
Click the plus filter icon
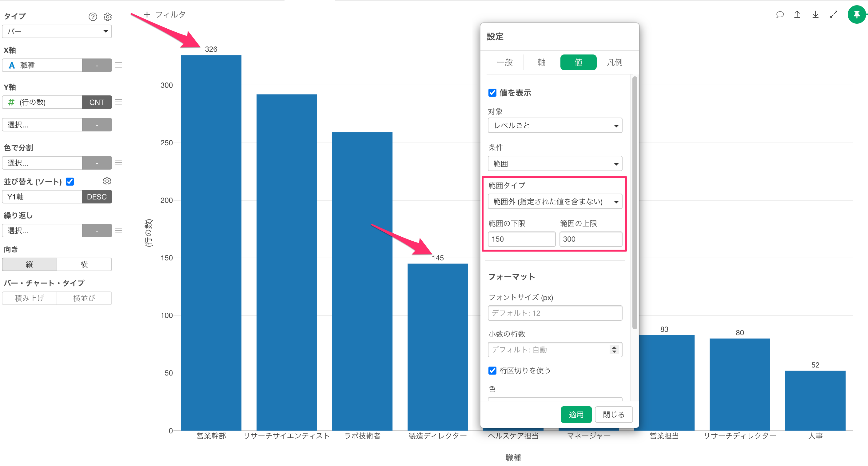[x=147, y=14]
